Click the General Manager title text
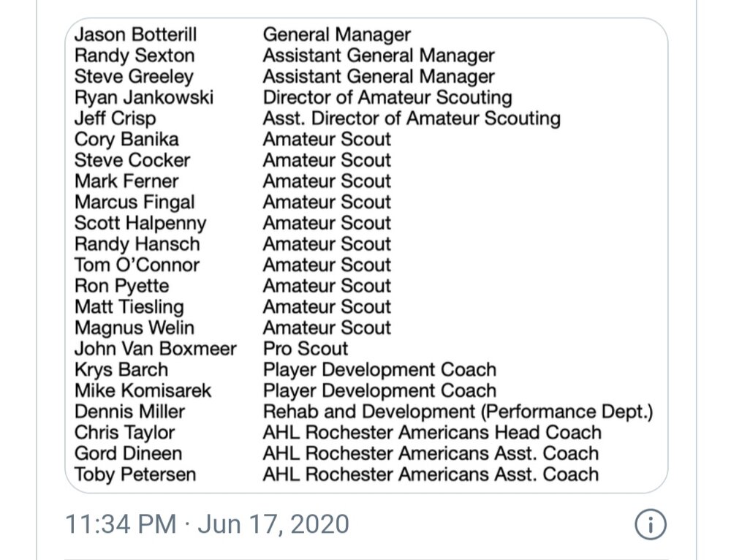Viewport: 731px width, 560px height. [x=336, y=34]
